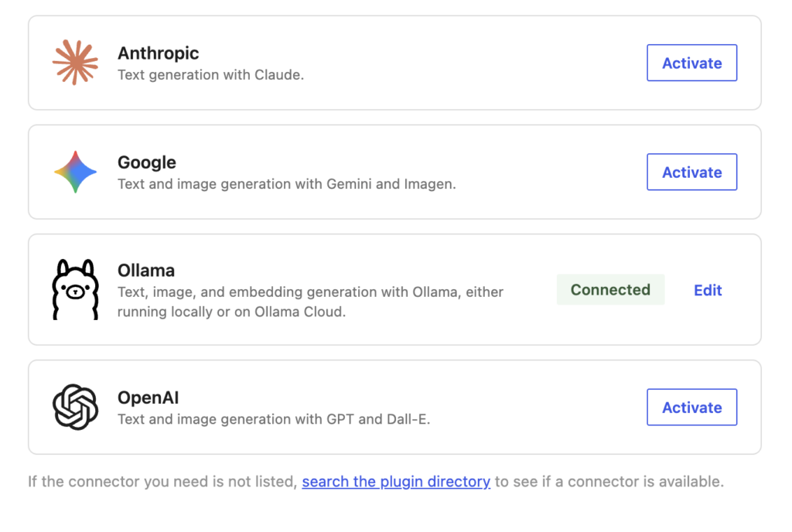Image resolution: width=792 pixels, height=532 pixels.
Task: Click the Gemini and Imagen description text
Action: tap(286, 184)
